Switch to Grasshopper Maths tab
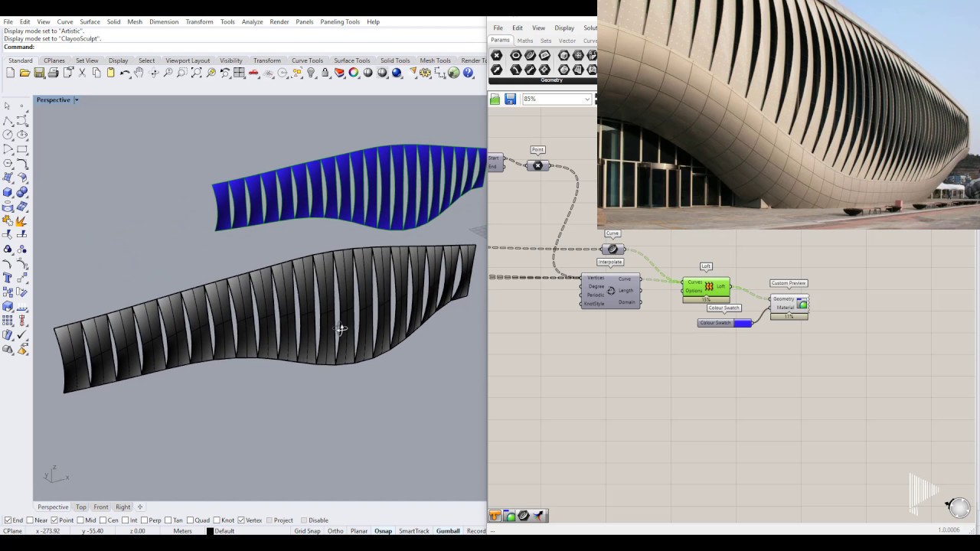This screenshot has height=551, width=980. 525,41
